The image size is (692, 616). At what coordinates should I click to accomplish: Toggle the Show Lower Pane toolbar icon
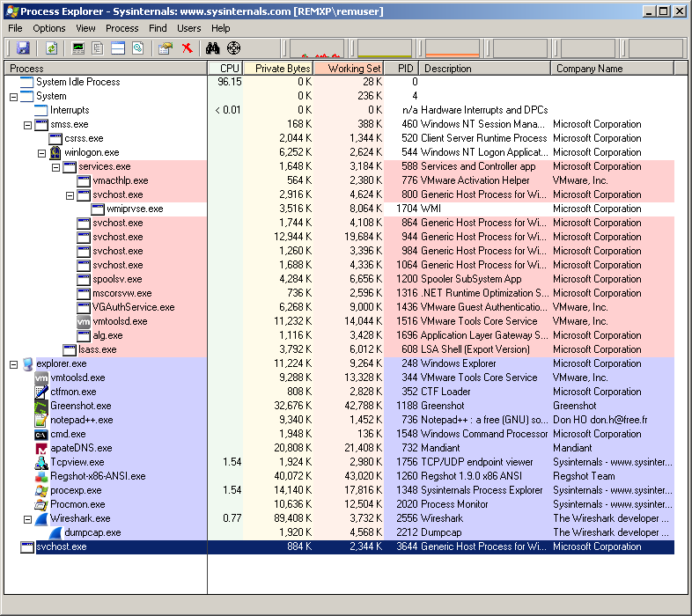pyautogui.click(x=118, y=48)
